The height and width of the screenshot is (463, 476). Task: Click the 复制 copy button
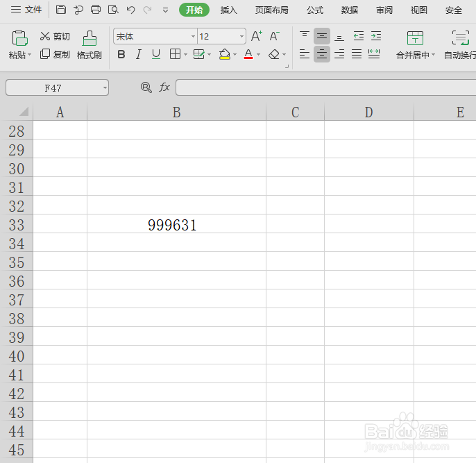point(55,54)
